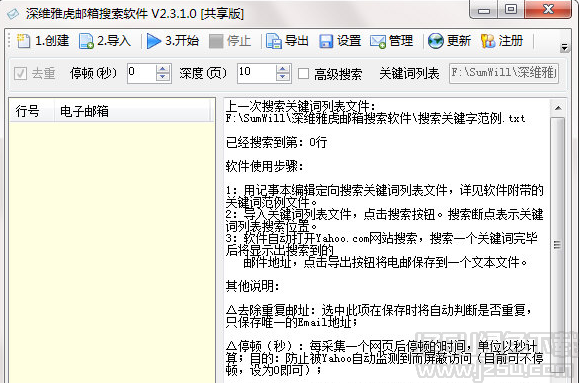Start searching with the 3.开始 play icon

(154, 41)
